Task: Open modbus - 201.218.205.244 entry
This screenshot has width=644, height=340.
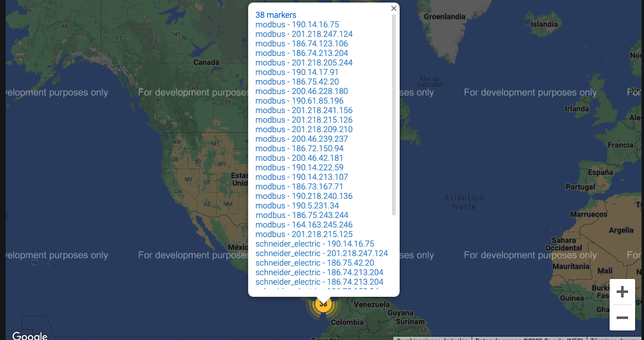Action: click(x=304, y=63)
